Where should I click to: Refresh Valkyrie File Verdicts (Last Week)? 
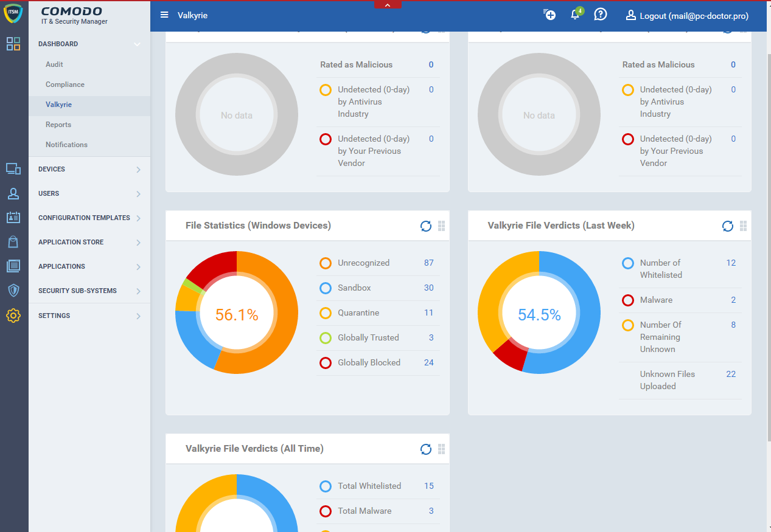tap(728, 226)
